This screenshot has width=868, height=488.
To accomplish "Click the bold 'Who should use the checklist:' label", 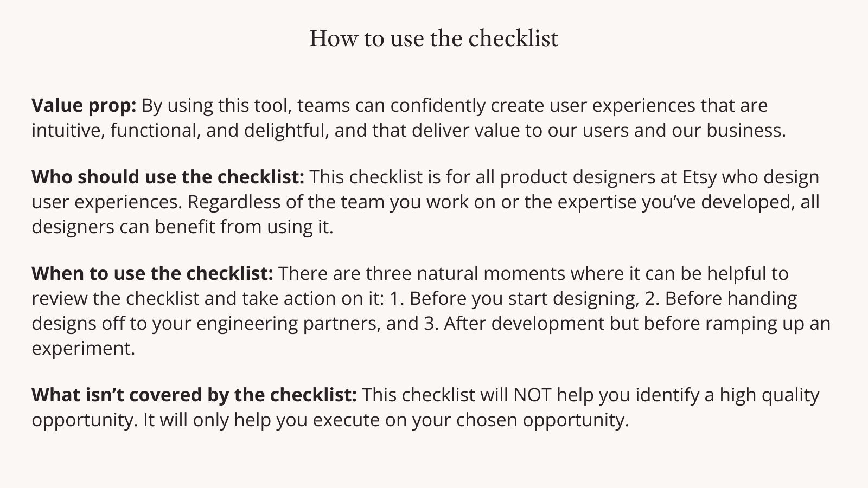I will (168, 177).
